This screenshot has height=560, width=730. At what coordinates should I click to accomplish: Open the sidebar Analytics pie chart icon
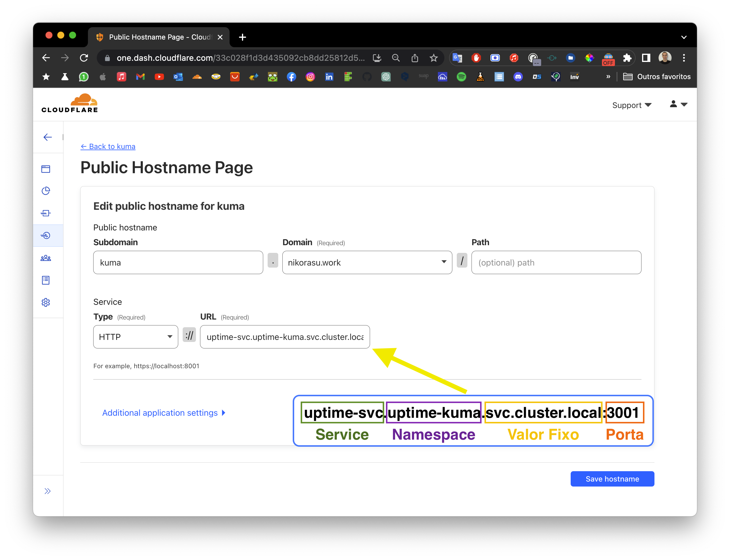pyautogui.click(x=46, y=191)
